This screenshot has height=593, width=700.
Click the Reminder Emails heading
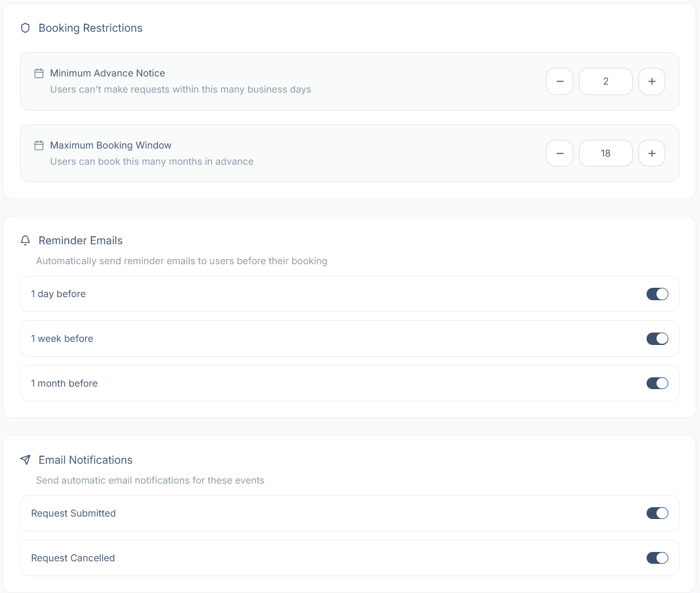(80, 241)
